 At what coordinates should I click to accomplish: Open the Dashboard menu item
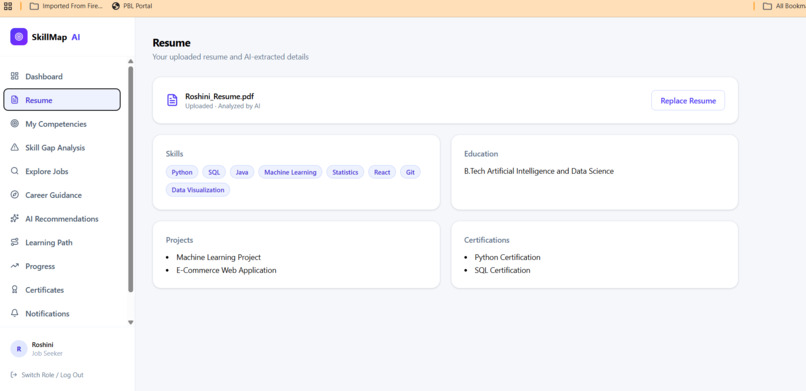[x=62, y=77]
